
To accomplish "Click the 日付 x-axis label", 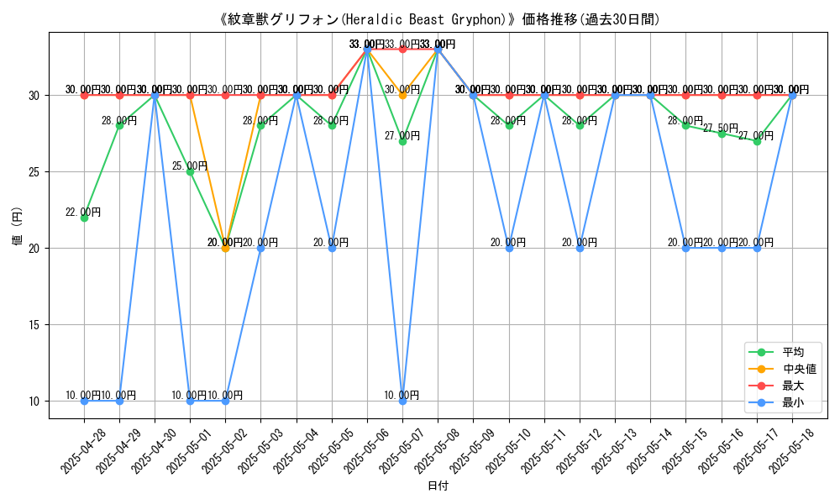I will coord(438,486).
